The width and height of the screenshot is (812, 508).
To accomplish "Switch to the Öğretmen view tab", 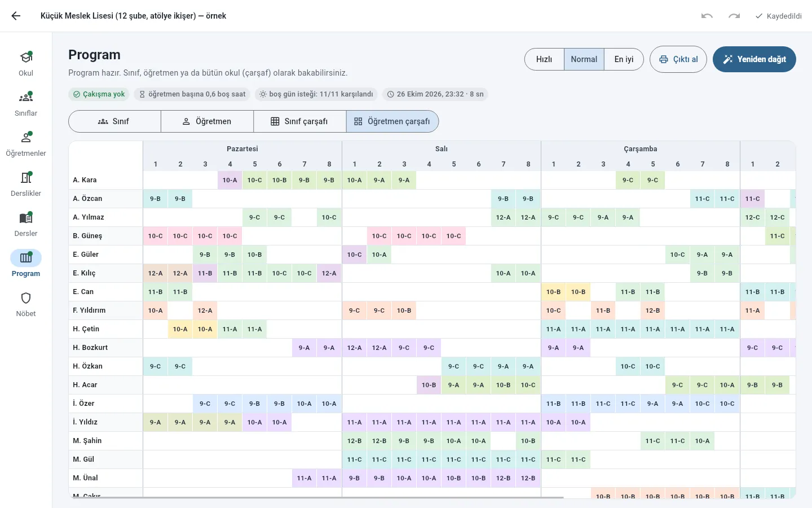I will [207, 121].
